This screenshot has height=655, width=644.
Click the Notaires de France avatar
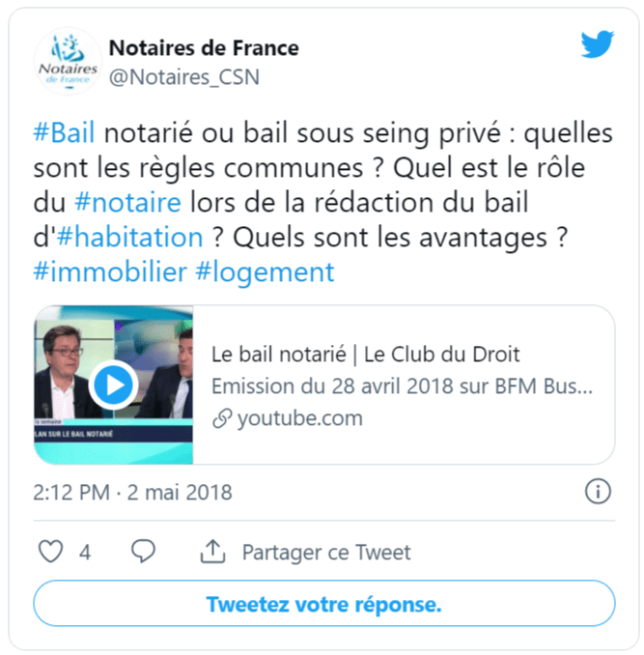pyautogui.click(x=68, y=62)
